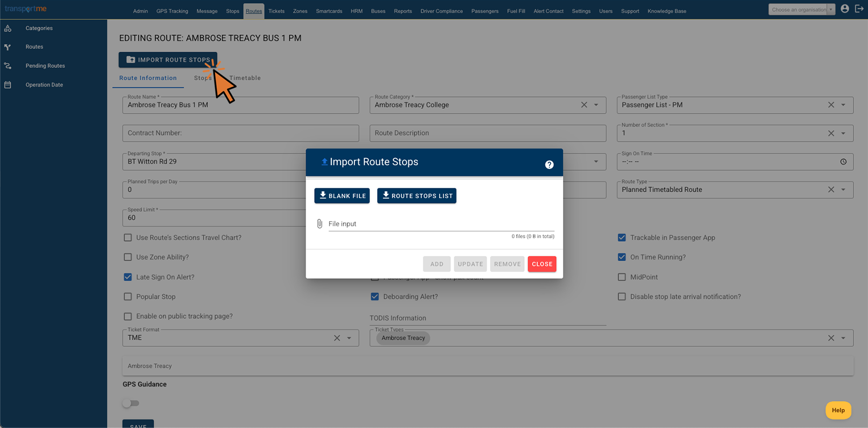Image resolution: width=868 pixels, height=428 pixels.
Task: Click the Import Route Stops button
Action: click(168, 60)
